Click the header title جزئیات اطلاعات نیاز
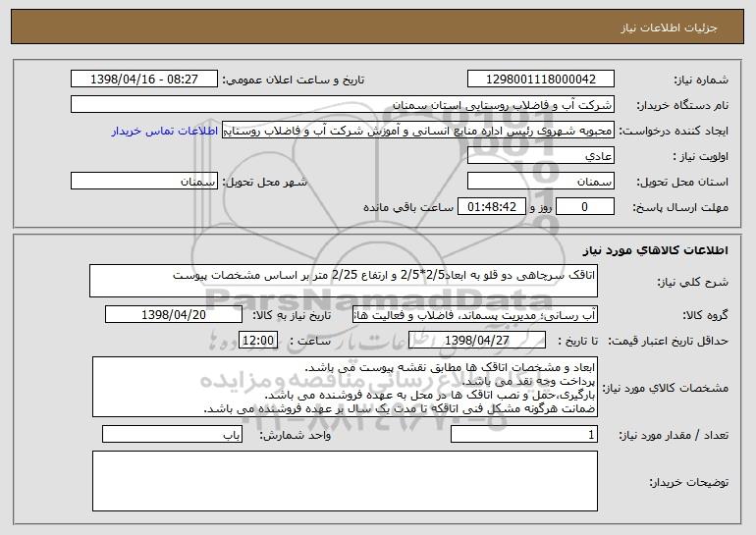The image size is (756, 535). pos(669,27)
